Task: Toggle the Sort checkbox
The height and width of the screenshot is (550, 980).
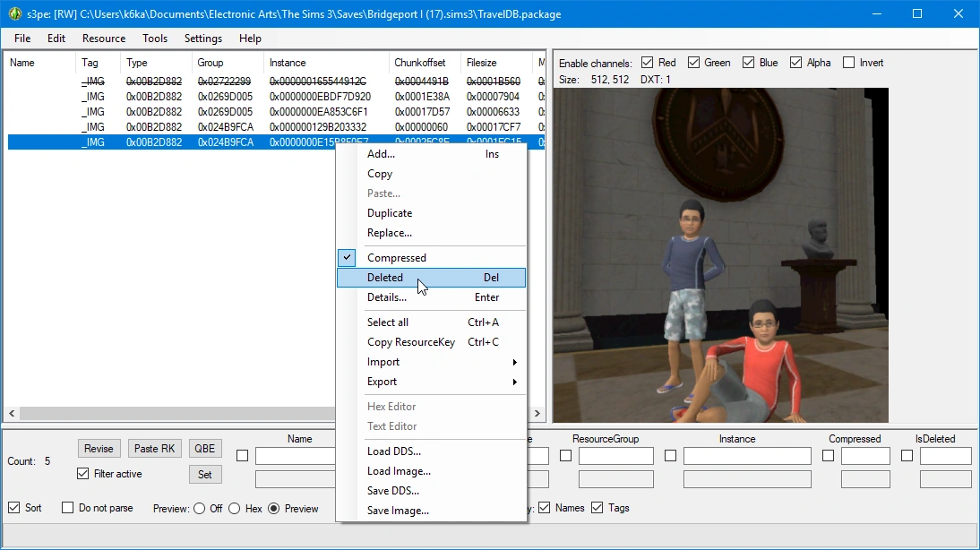Action: coord(14,508)
